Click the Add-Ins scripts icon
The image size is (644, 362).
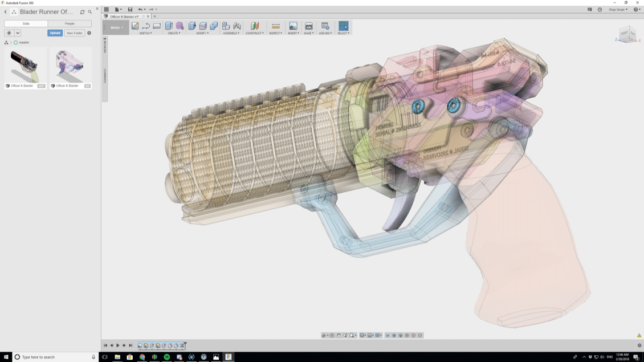click(325, 26)
